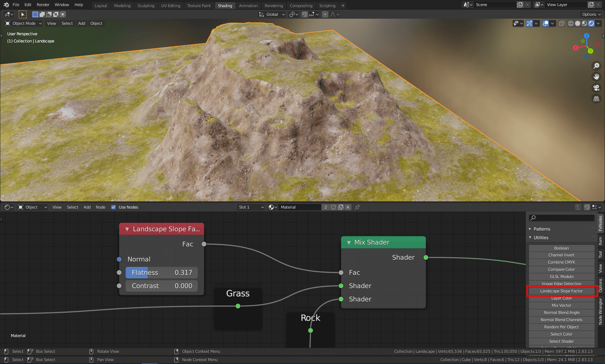Image resolution: width=605 pixels, height=364 pixels.
Task: Open the Global transform orientation dropdown
Action: click(272, 14)
